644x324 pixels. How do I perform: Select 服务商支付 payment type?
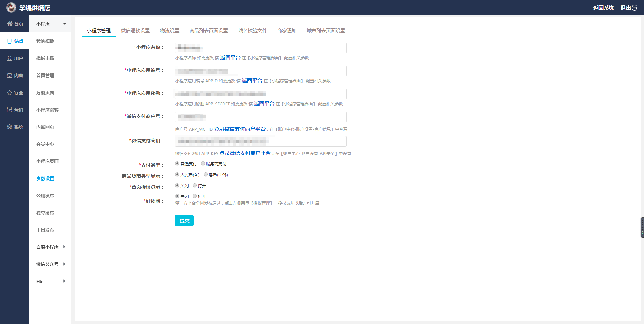(x=203, y=164)
